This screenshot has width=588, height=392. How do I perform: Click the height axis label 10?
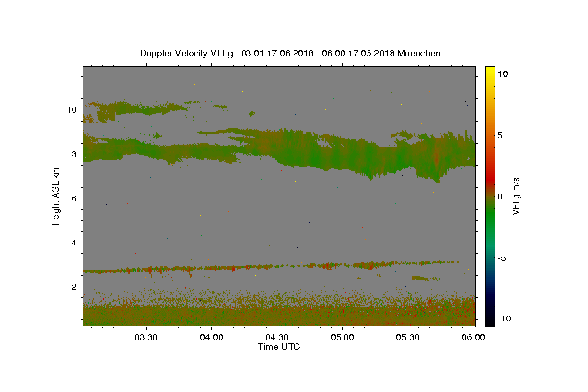[x=72, y=110]
